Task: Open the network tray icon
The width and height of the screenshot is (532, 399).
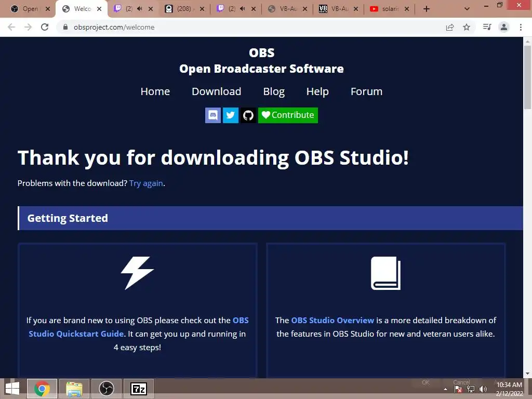Action: [x=471, y=389]
